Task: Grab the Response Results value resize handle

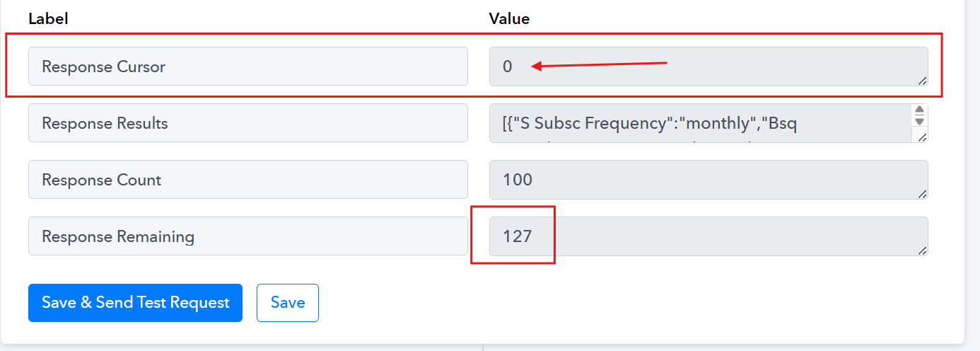Action: pyautogui.click(x=923, y=137)
